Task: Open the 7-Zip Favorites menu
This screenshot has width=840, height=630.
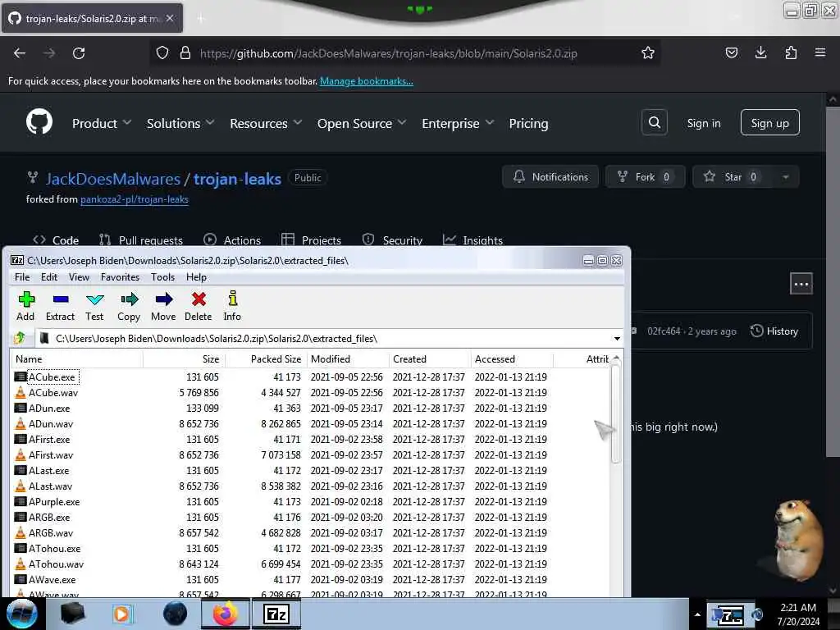Action: point(120,277)
